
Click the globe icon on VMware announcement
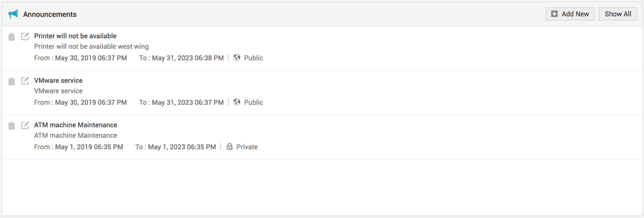click(237, 102)
